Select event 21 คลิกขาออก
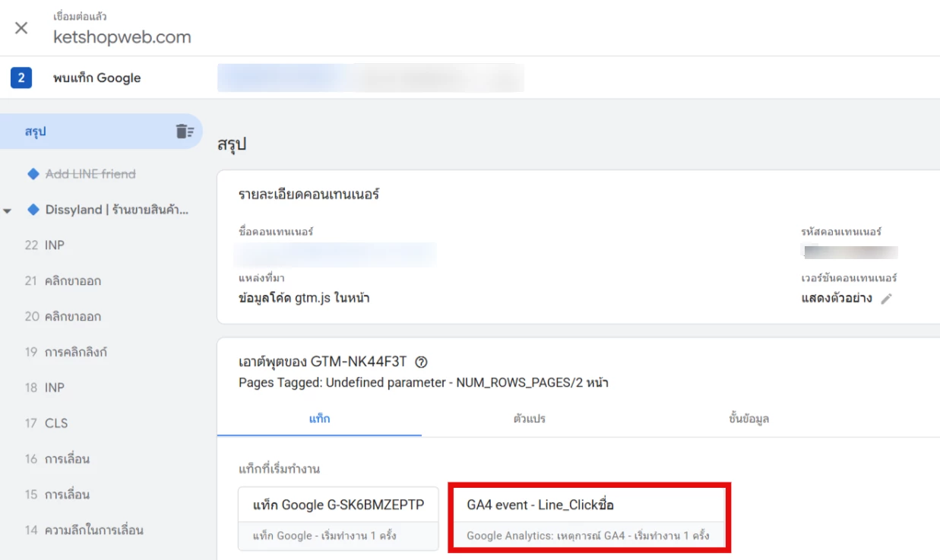 tap(62, 281)
